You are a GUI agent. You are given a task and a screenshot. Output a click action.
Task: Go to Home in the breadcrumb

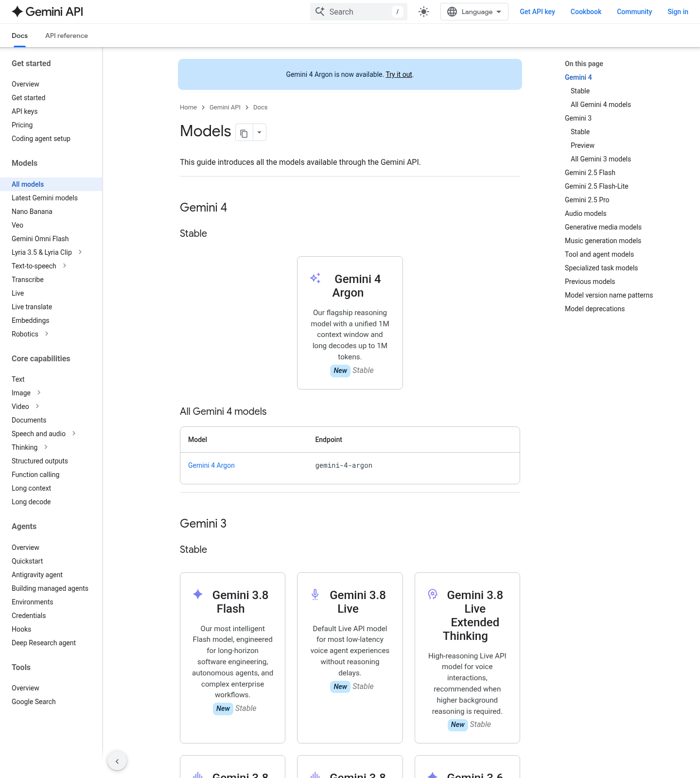[x=188, y=107]
